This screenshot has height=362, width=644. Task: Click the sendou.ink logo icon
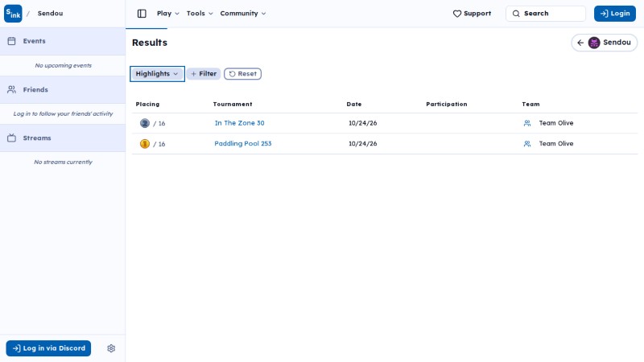point(13,14)
